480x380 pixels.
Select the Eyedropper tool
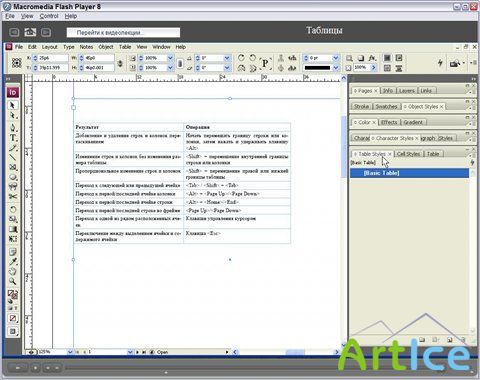coord(13,262)
